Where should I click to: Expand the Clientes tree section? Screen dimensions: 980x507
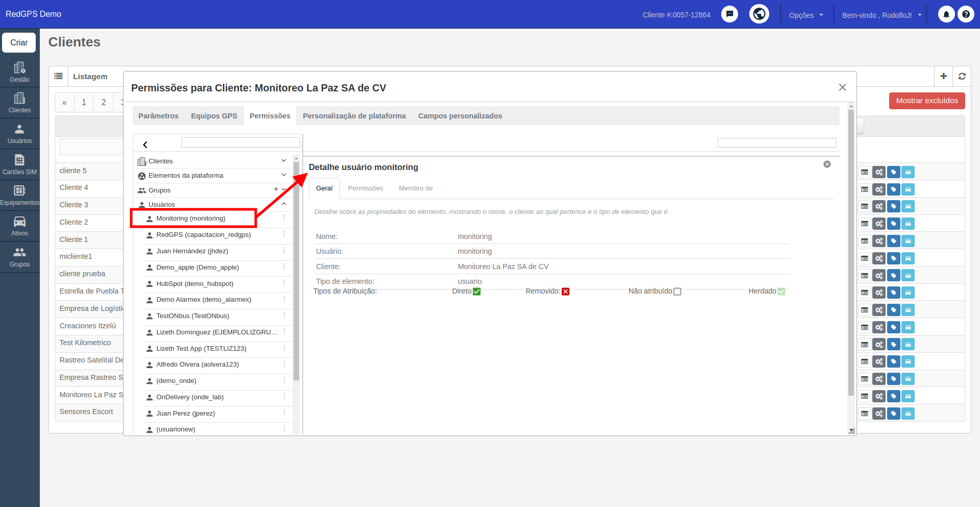point(284,161)
